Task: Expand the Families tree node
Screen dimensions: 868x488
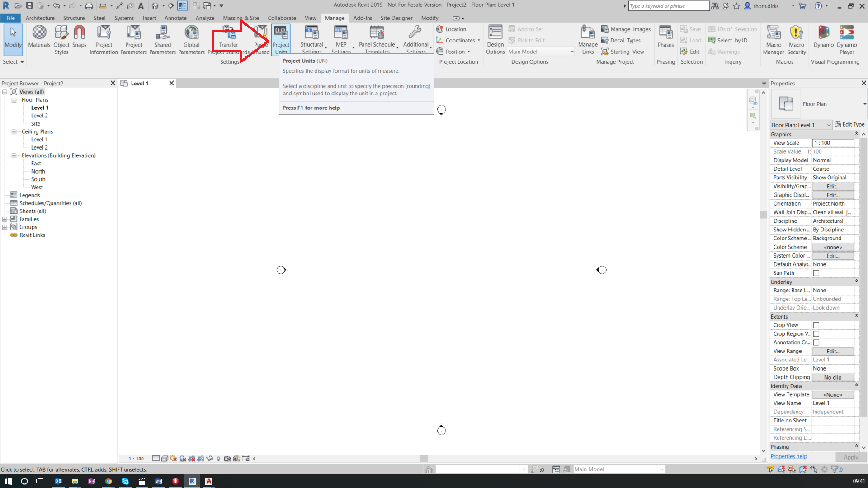Action: click(5, 219)
